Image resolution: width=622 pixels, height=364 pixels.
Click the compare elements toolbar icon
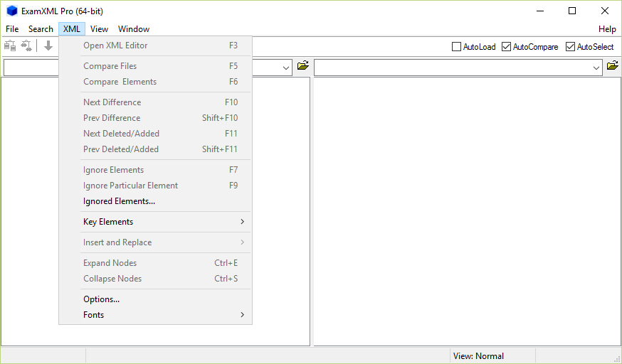click(26, 46)
